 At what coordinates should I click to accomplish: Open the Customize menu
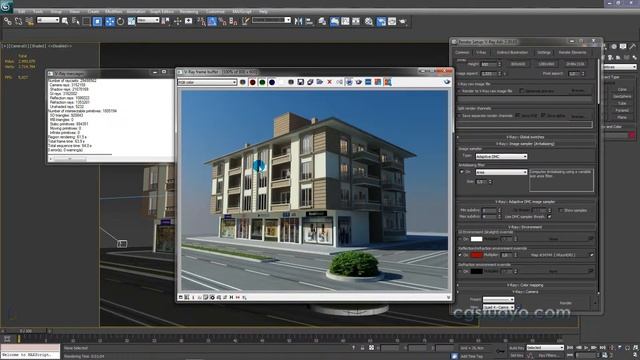click(x=215, y=12)
